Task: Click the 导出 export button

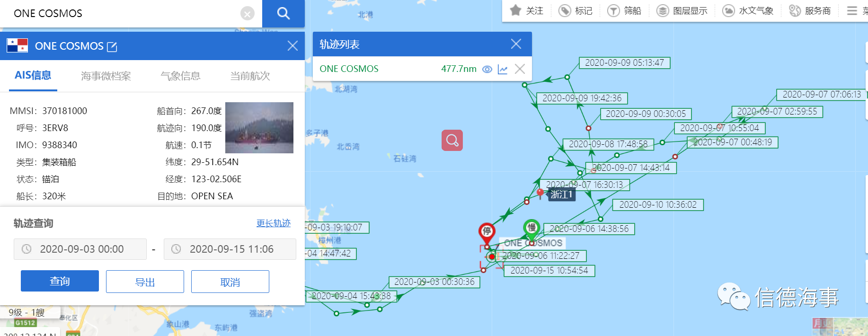Action: tap(145, 282)
